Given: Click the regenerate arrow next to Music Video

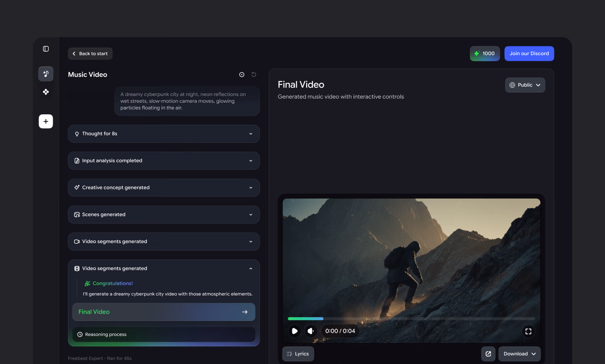Looking at the screenshot, I should (254, 75).
